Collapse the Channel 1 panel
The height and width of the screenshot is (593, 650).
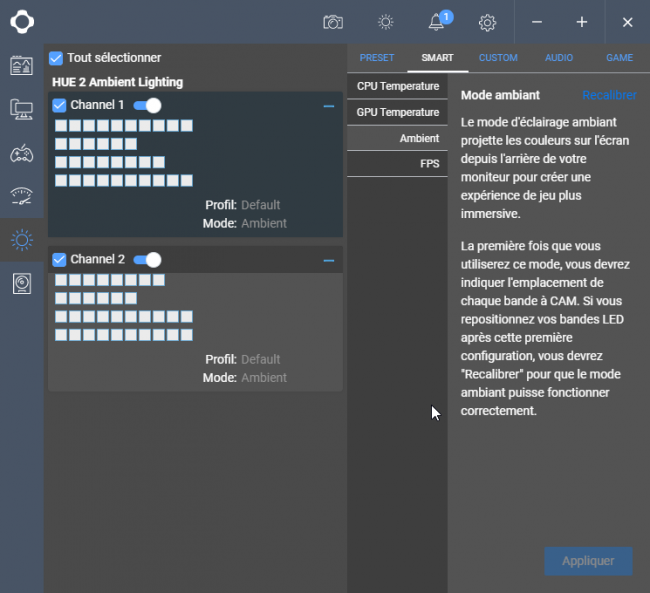(329, 106)
